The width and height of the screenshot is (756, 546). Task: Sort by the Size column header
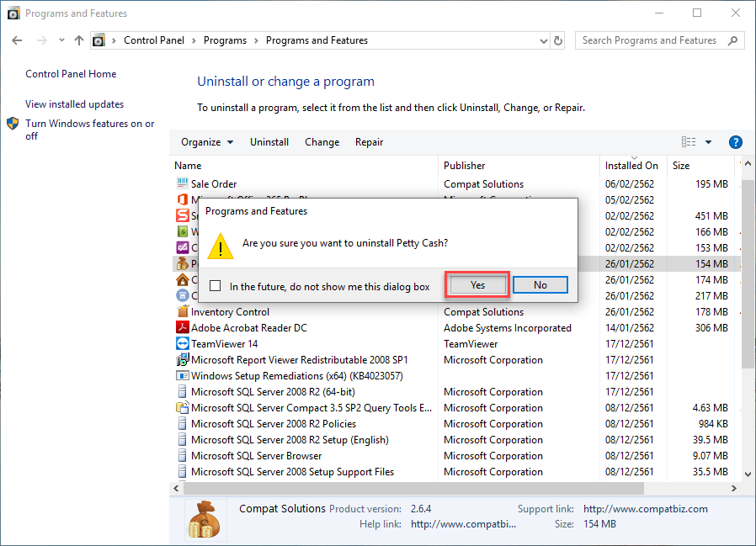pos(702,165)
